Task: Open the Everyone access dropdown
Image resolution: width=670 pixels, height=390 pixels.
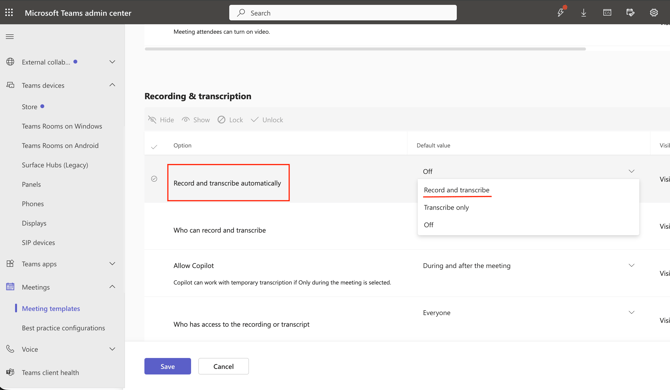Action: (528, 313)
